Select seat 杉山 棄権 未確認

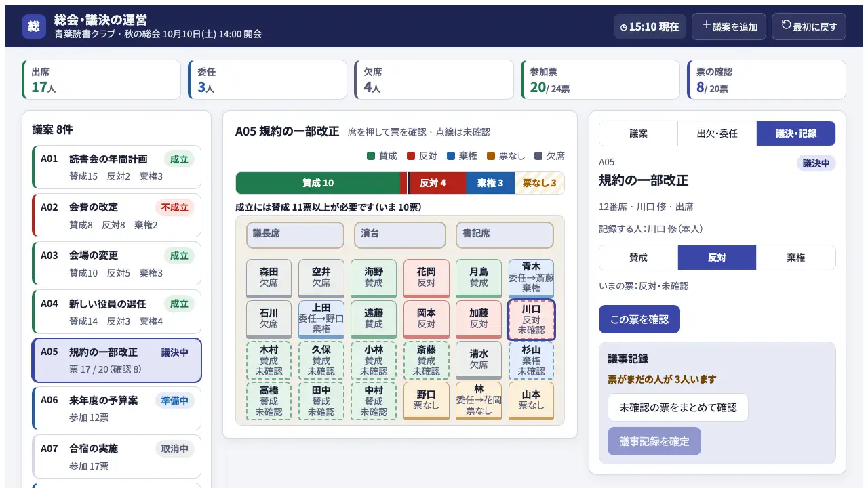[531, 360]
